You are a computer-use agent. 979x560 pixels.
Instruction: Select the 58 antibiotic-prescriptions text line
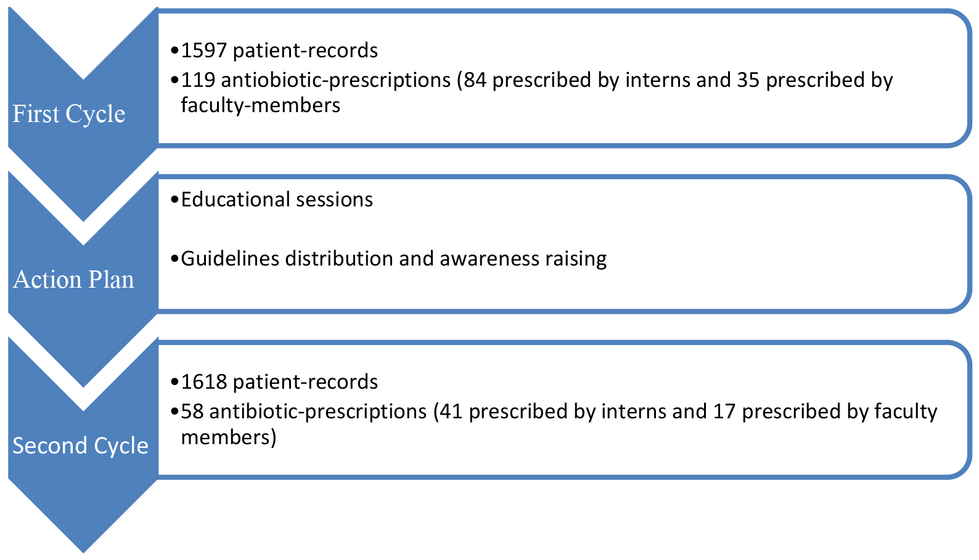[x=554, y=412]
